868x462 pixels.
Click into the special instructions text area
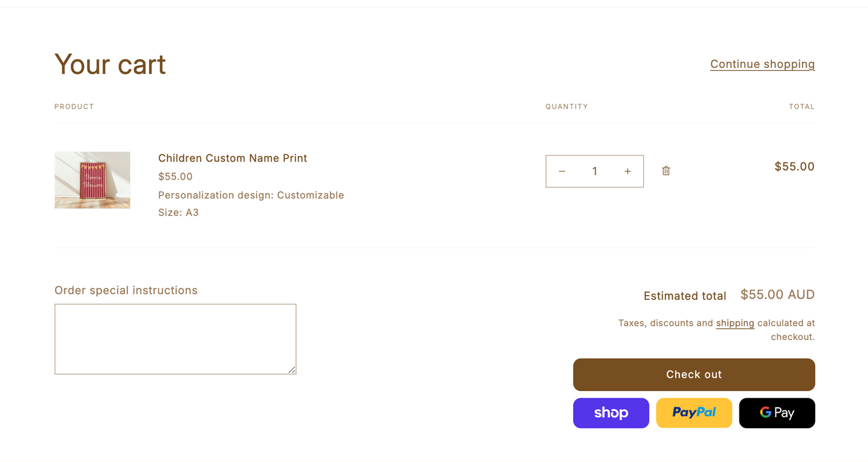[x=175, y=339]
